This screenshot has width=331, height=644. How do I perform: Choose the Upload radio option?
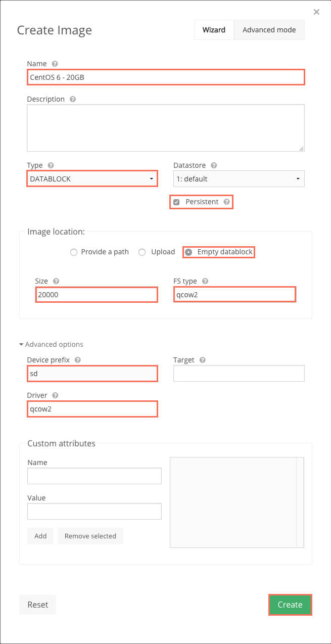coord(142,252)
